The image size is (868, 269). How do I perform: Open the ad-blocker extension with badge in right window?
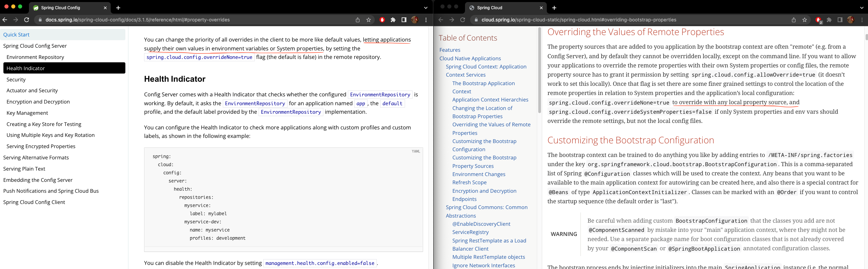tap(819, 20)
